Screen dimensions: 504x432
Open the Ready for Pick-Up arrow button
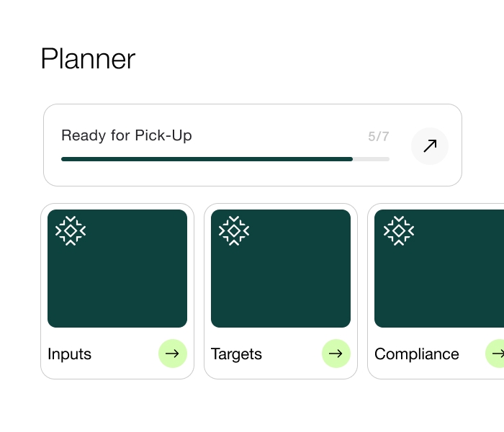pyautogui.click(x=430, y=146)
